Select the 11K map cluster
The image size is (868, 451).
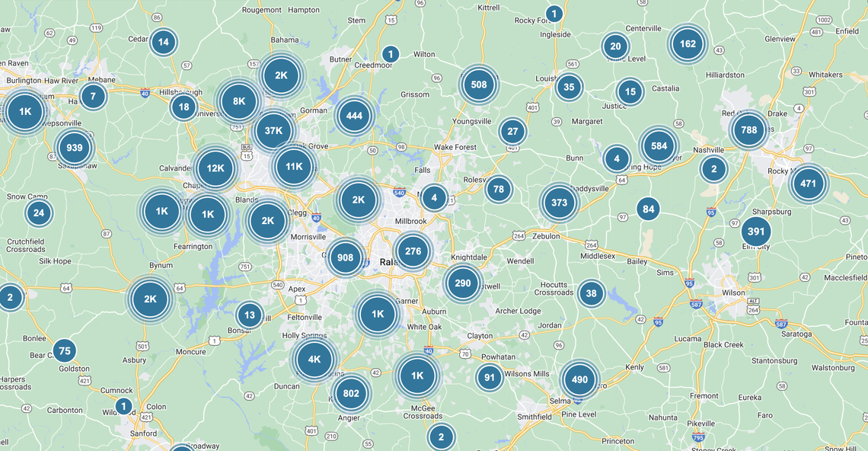click(294, 167)
